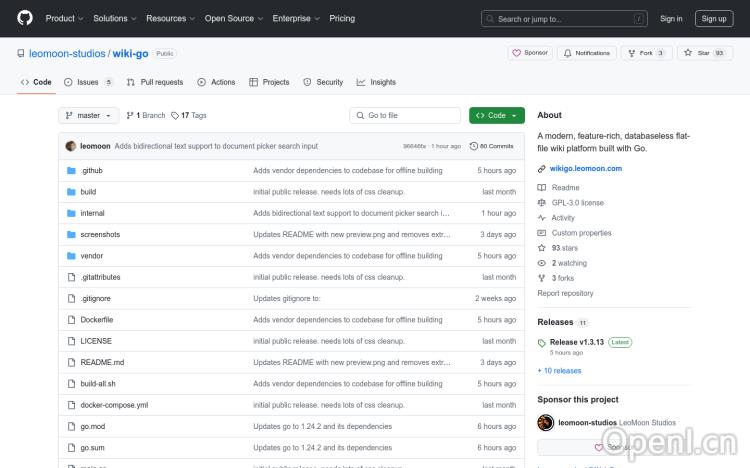Star the wiki-go repository
This screenshot has width=750, height=468.
(698, 53)
